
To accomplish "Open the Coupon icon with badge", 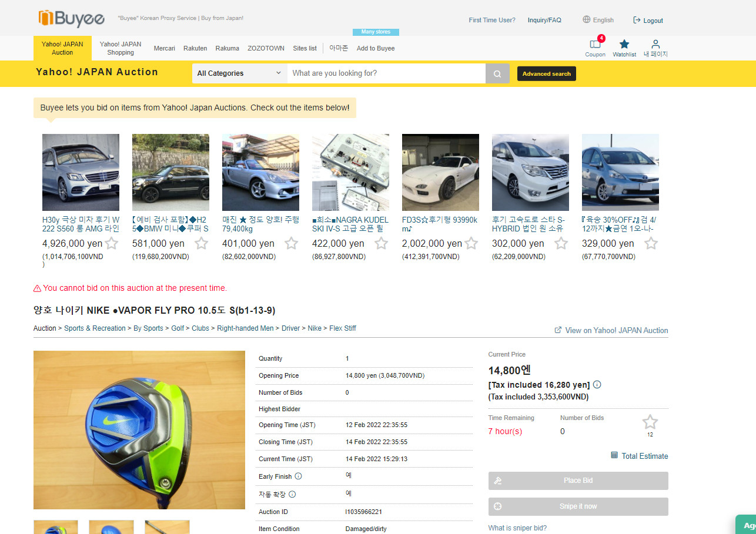I will pos(595,44).
